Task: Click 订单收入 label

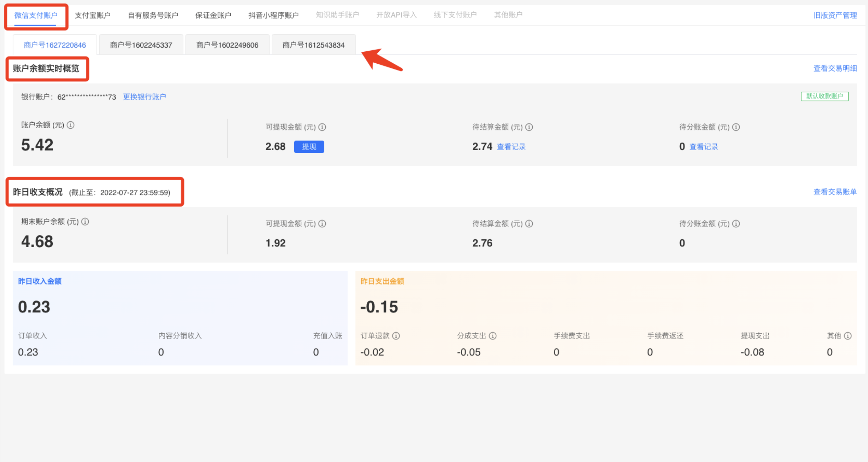Action: coord(33,336)
